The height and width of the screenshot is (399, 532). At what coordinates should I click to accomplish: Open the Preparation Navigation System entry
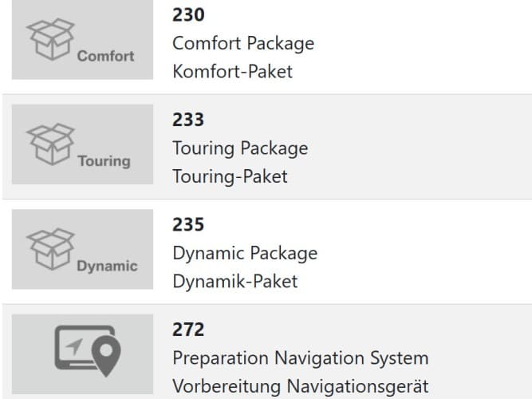pyautogui.click(x=300, y=358)
